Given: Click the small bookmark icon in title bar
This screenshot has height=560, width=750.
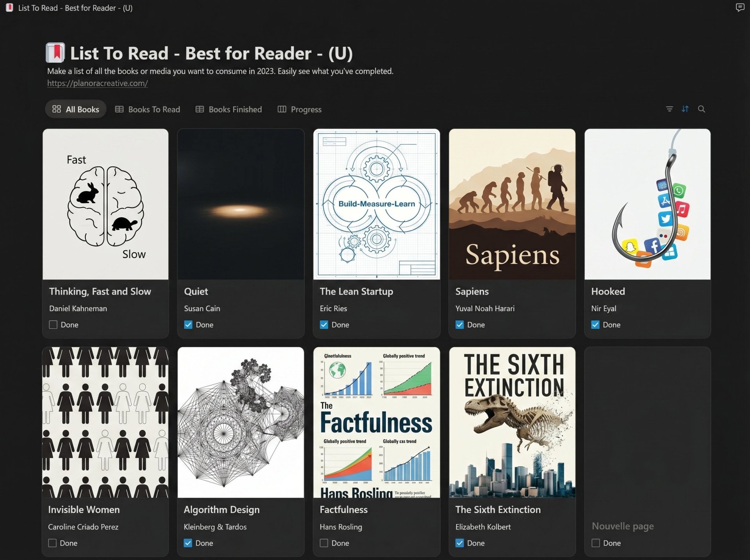Looking at the screenshot, I should pos(9,7).
